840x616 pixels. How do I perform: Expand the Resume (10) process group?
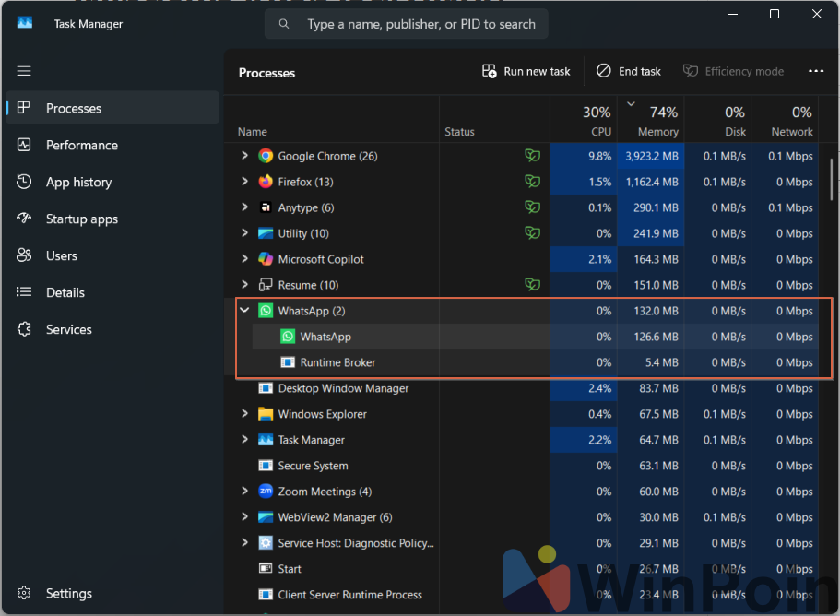click(x=245, y=284)
